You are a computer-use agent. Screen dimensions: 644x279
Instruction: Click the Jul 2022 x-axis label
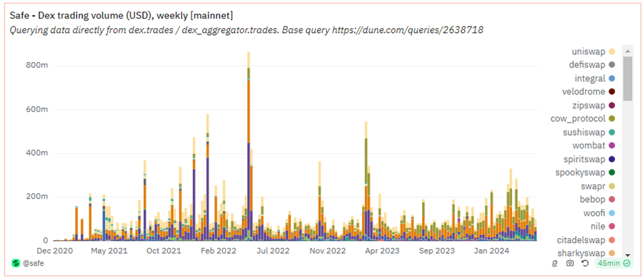[274, 250]
